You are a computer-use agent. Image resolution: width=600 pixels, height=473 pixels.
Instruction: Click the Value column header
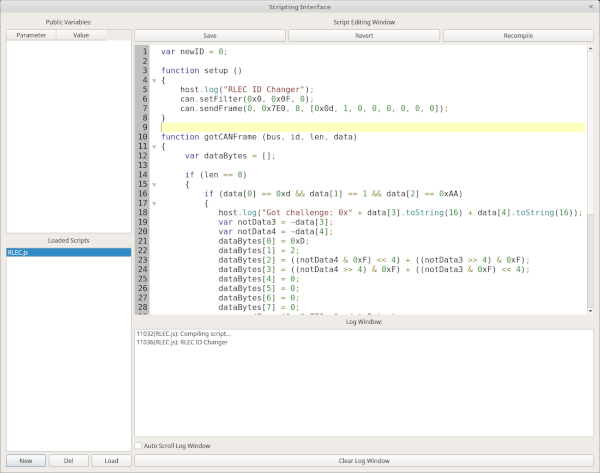pyautogui.click(x=81, y=35)
